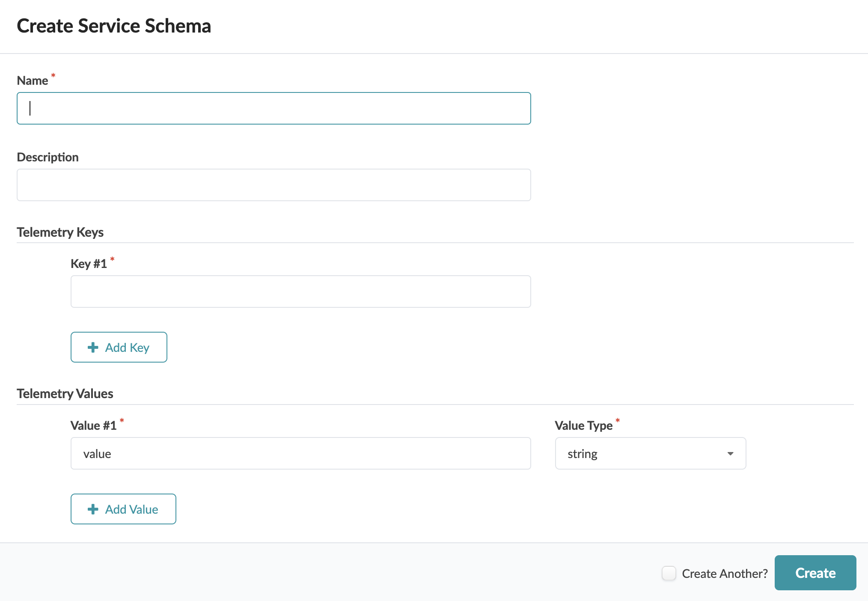Click the Name field label
This screenshot has width=868, height=601.
coord(33,81)
